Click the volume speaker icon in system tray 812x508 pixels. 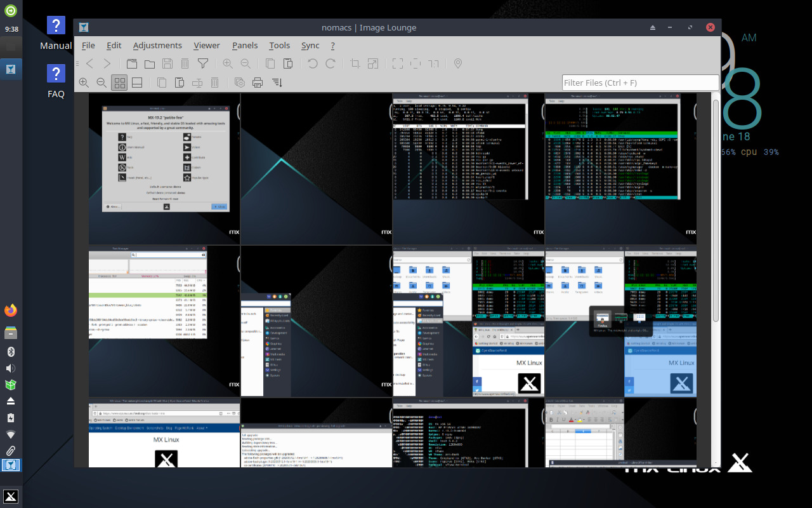tap(11, 368)
